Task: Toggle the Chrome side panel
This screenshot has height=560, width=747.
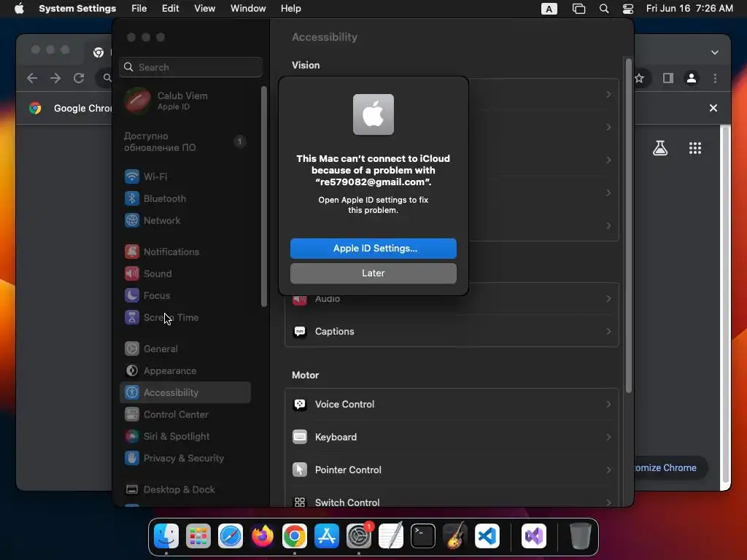Action: coord(668,78)
